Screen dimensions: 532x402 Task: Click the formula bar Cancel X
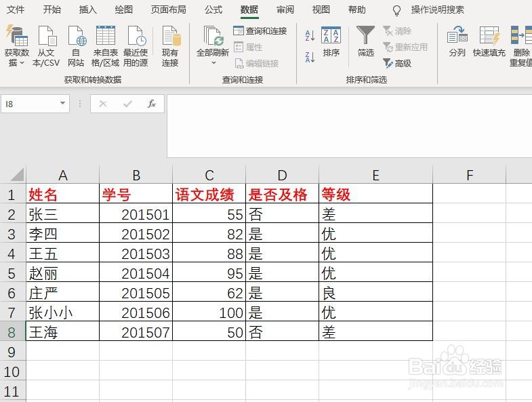(103, 104)
